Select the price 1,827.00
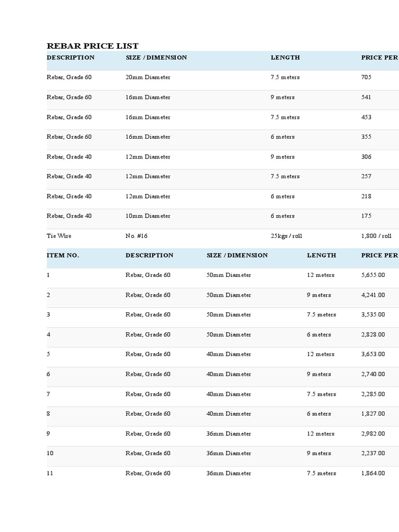Image resolution: width=399 pixels, height=532 pixels. [x=373, y=414]
